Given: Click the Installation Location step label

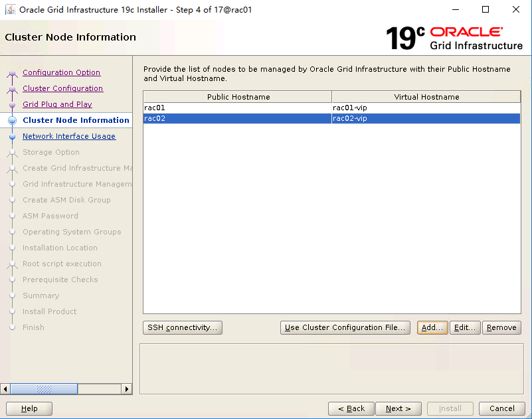Looking at the screenshot, I should click(x=60, y=248).
